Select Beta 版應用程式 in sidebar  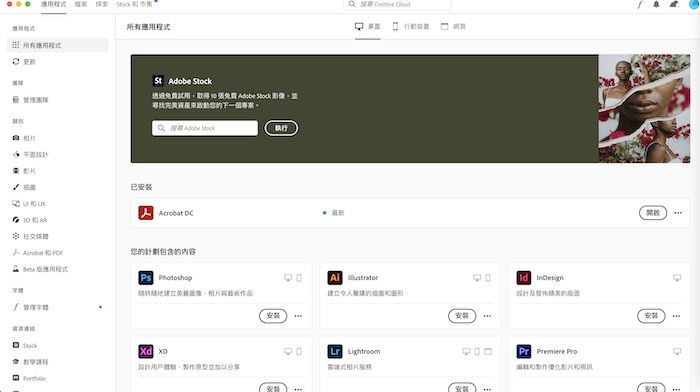tap(40, 269)
